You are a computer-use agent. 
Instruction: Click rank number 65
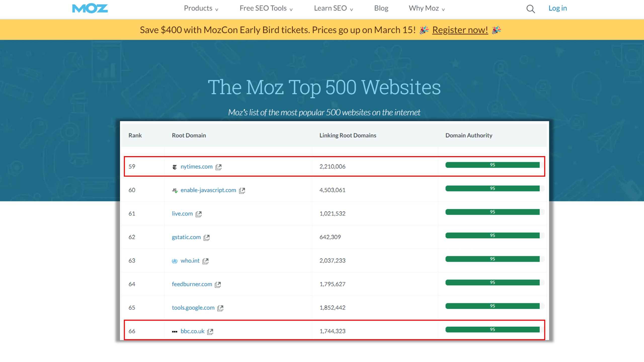click(x=132, y=307)
